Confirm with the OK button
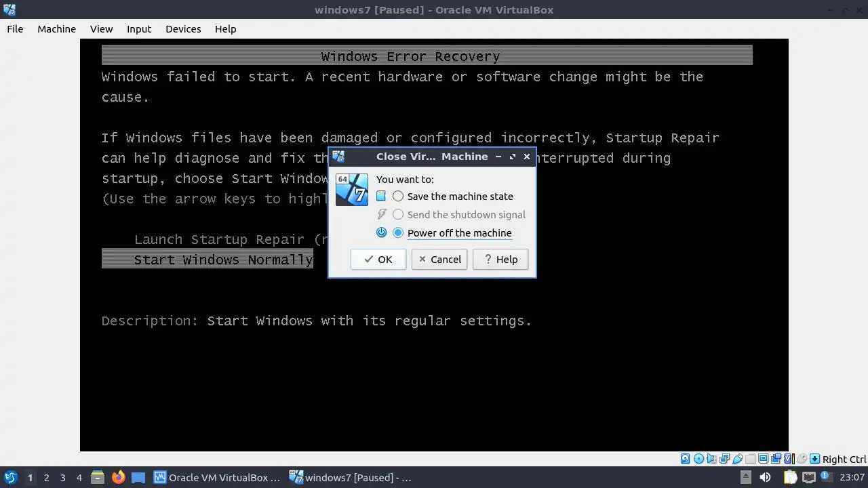This screenshot has height=488, width=868. click(378, 259)
